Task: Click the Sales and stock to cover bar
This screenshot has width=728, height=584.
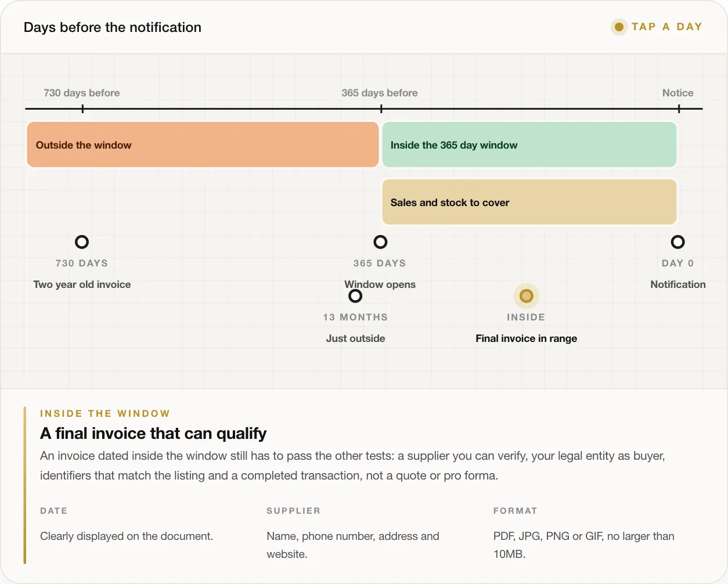Action: (529, 202)
